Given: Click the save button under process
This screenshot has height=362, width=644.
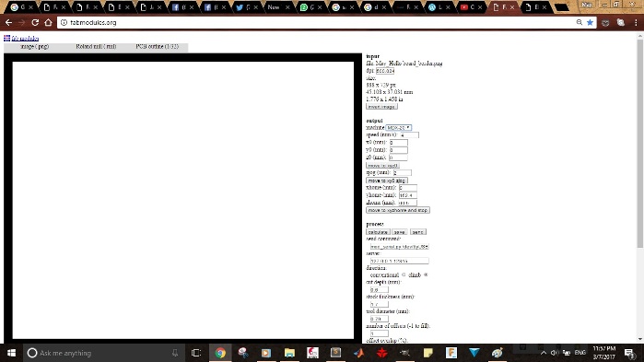Looking at the screenshot, I should (399, 232).
